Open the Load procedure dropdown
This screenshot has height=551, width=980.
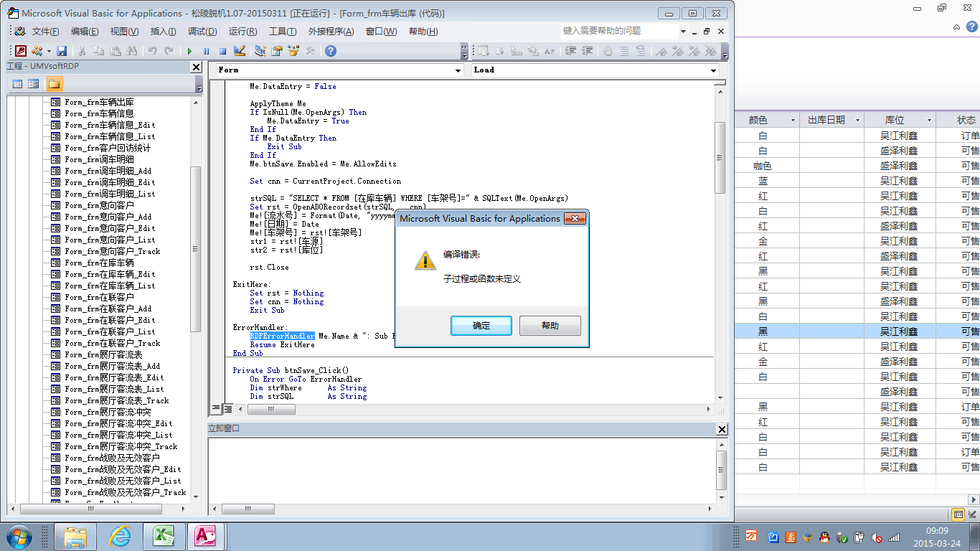[713, 70]
